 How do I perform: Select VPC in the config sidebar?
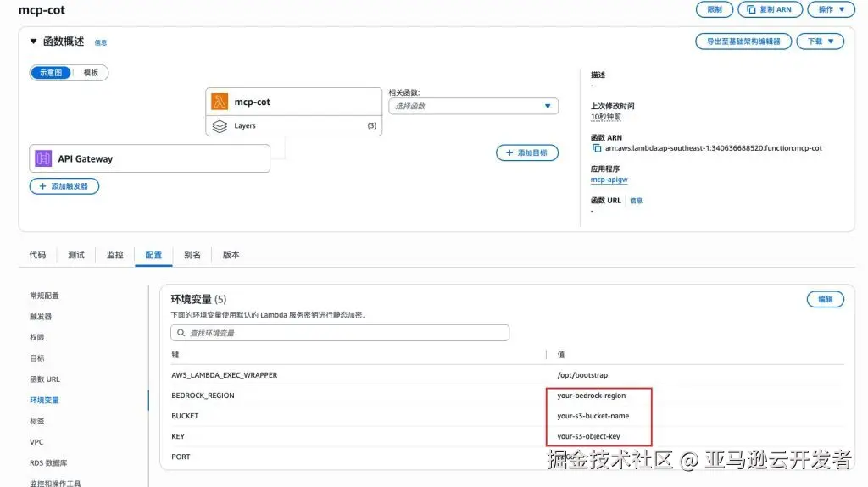coord(36,442)
